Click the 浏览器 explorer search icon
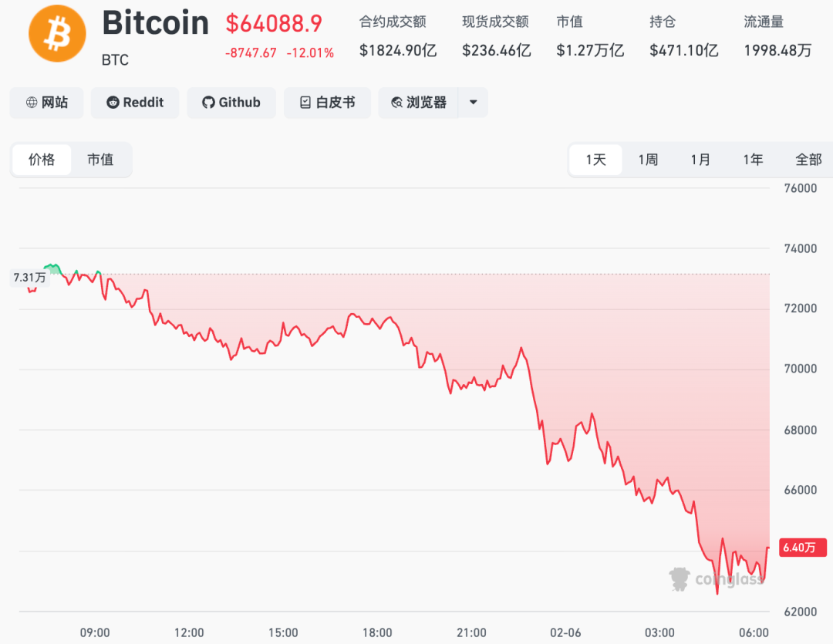The height and width of the screenshot is (644, 833). click(x=397, y=103)
